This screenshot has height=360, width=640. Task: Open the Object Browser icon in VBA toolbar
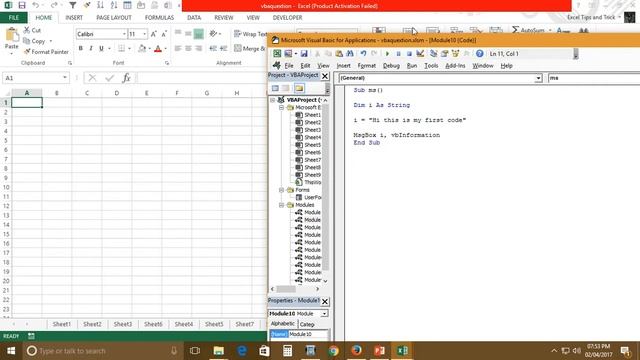coord(456,53)
